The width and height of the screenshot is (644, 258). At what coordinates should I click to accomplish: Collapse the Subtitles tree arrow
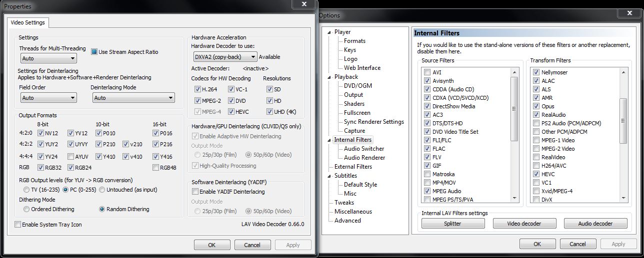329,176
